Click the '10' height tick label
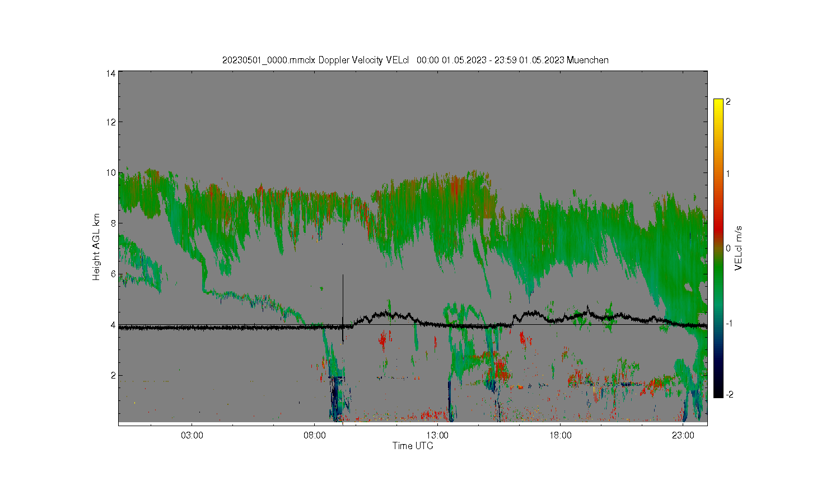 111,172
